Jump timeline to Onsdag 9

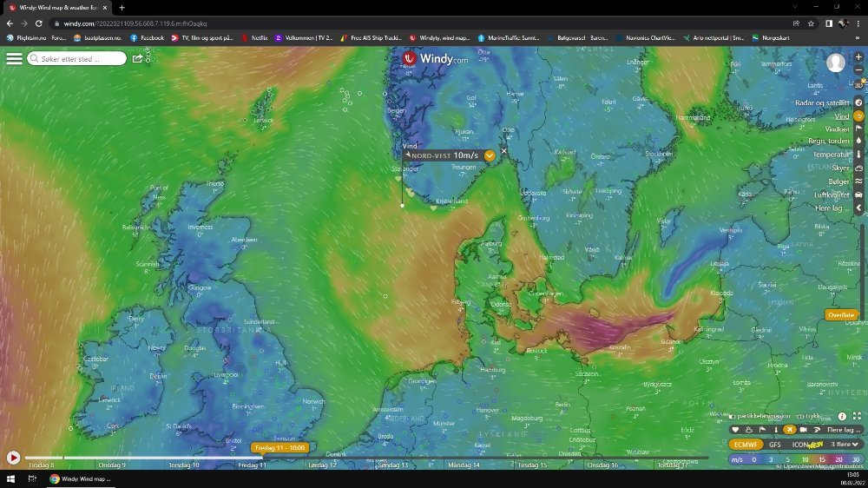112,465
